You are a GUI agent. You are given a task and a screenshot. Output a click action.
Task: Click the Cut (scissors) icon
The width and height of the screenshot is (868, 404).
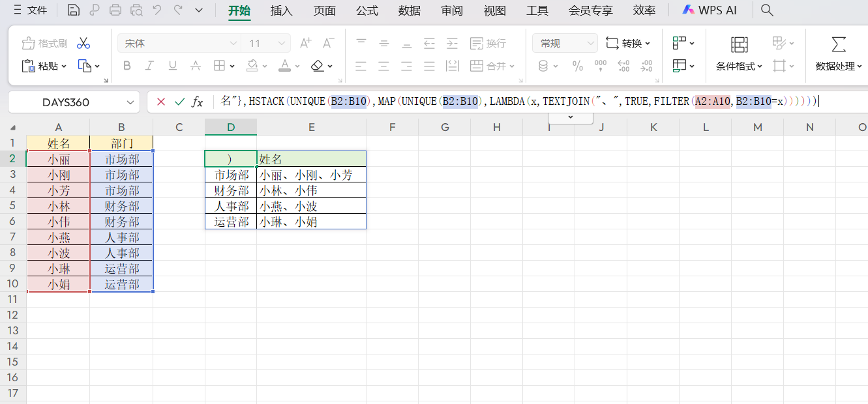(83, 42)
